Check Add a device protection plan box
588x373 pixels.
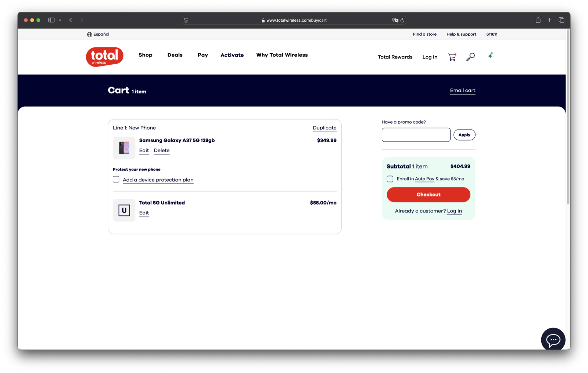pyautogui.click(x=116, y=180)
